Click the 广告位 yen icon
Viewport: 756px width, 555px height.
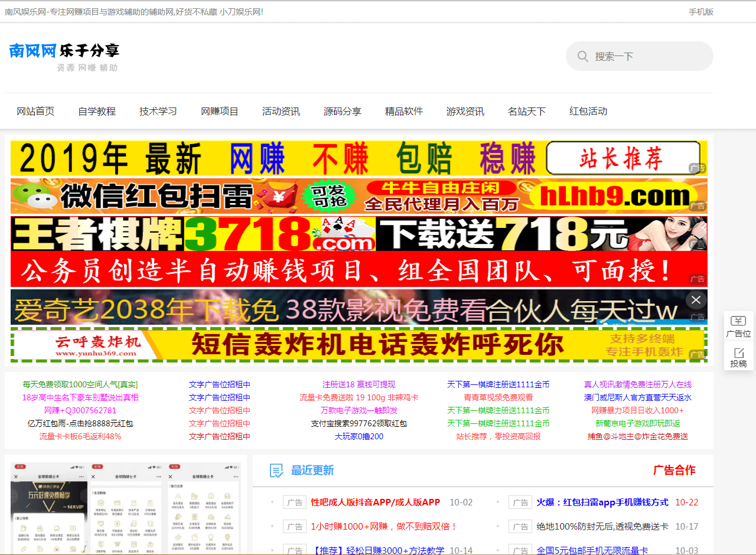[x=738, y=321]
